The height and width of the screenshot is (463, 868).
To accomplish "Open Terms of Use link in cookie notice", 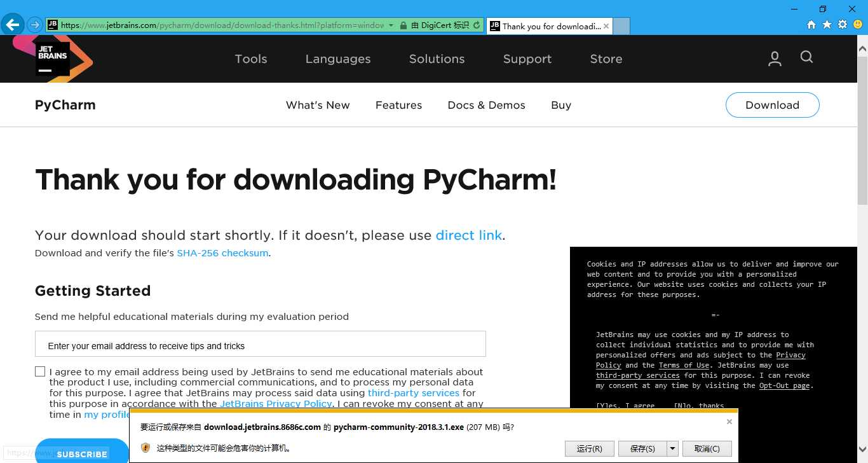I will pos(684,365).
